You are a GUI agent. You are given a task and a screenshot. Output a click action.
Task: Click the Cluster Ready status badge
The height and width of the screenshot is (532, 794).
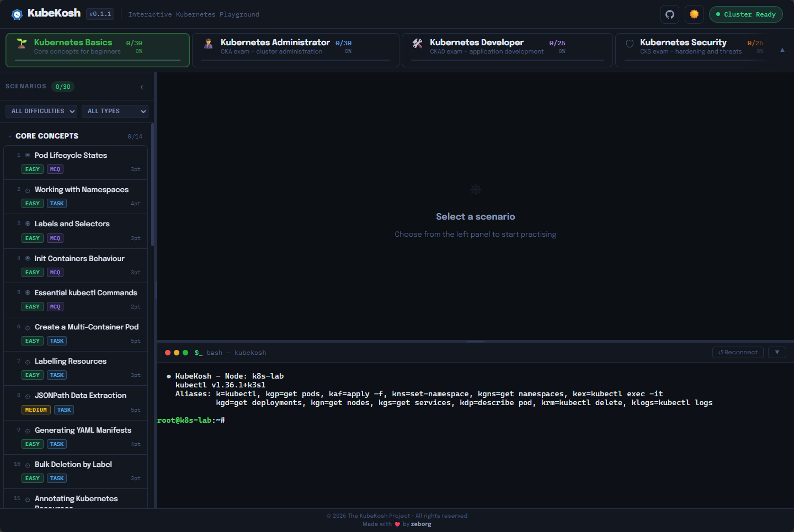click(746, 14)
